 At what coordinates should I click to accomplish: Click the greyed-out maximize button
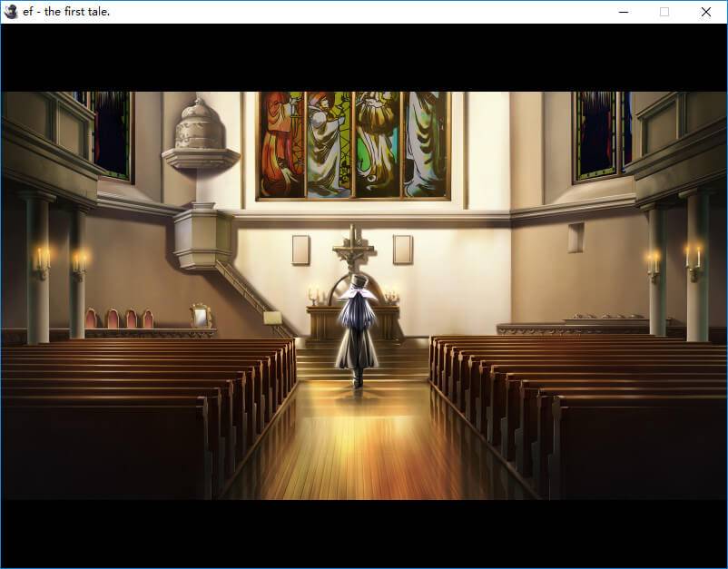(x=664, y=12)
